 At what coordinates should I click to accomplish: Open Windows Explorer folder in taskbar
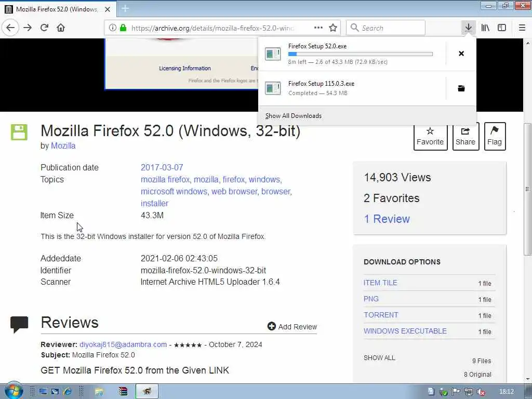point(99,392)
